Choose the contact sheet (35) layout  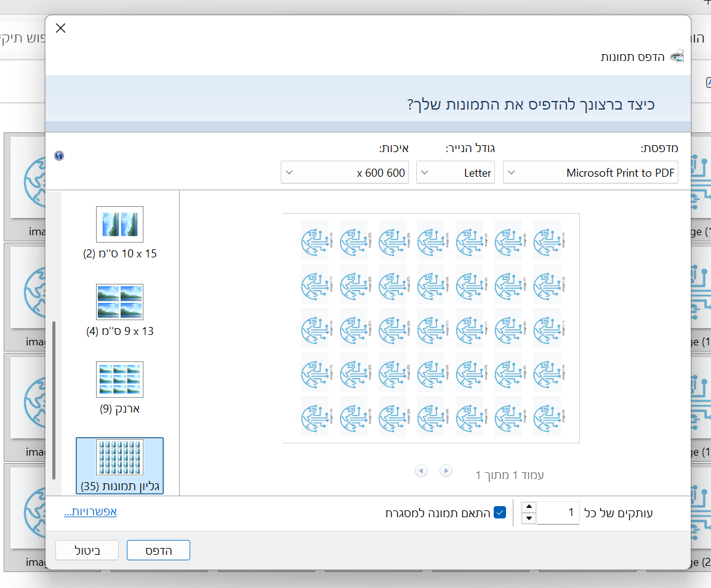coord(120,465)
